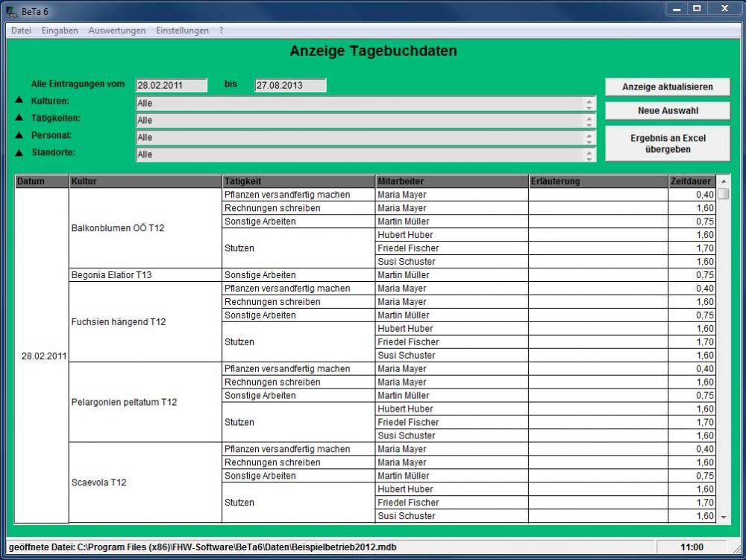Click the table scrollbar up arrow

tap(723, 182)
